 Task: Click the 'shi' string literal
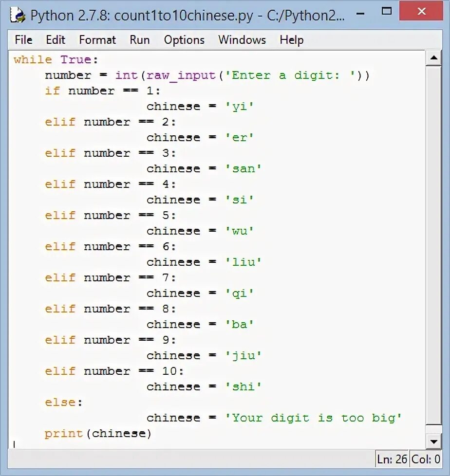(243, 387)
